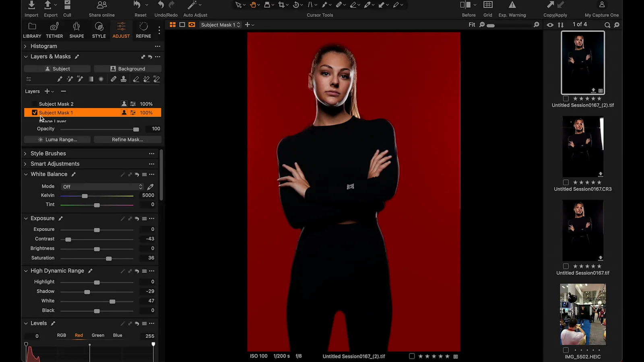This screenshot has width=644, height=362.
Task: Select the IMG_5502.HEIC thumbnail
Action: [583, 315]
